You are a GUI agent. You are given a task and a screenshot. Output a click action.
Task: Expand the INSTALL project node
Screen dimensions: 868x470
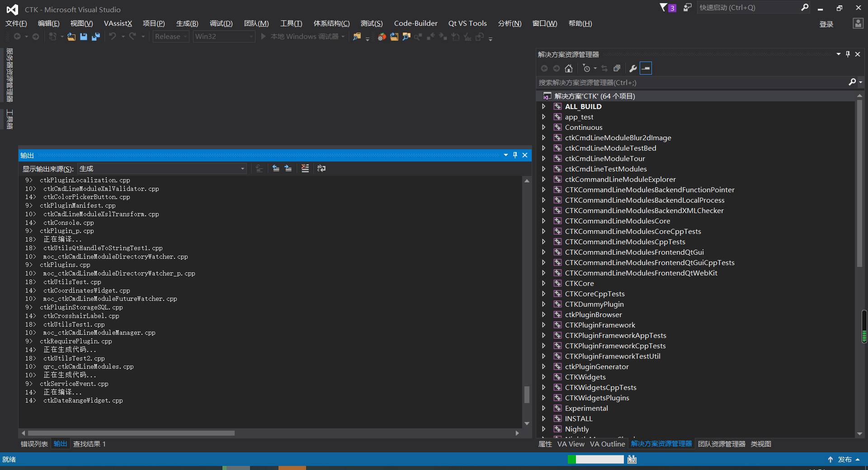click(544, 419)
